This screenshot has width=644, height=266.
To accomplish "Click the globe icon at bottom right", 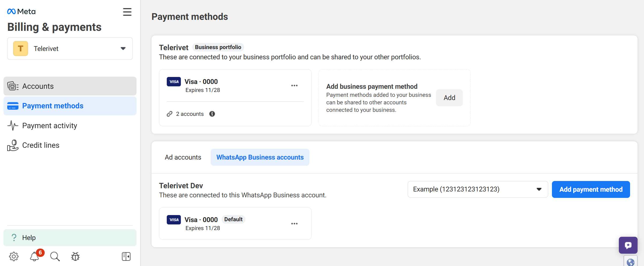I will 631,262.
